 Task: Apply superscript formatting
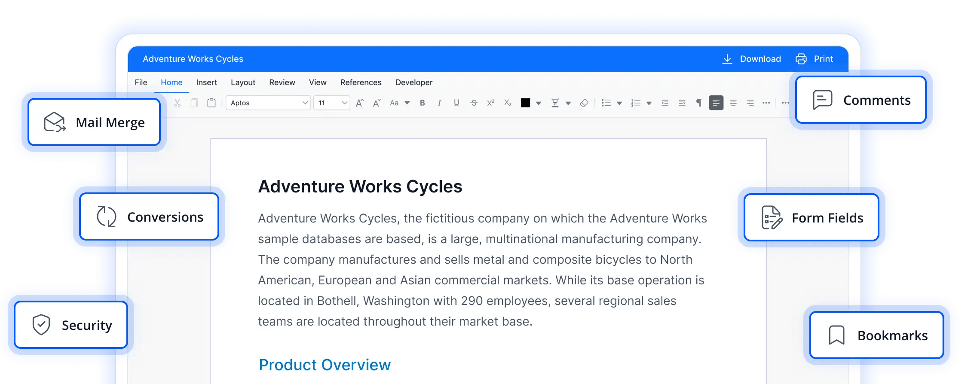pos(490,103)
